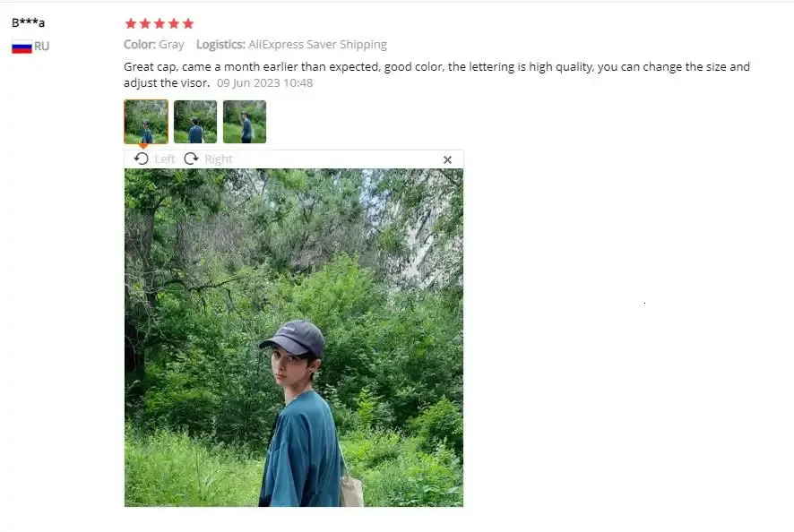The image size is (794, 532).
Task: Click the first rating star
Action: (131, 23)
